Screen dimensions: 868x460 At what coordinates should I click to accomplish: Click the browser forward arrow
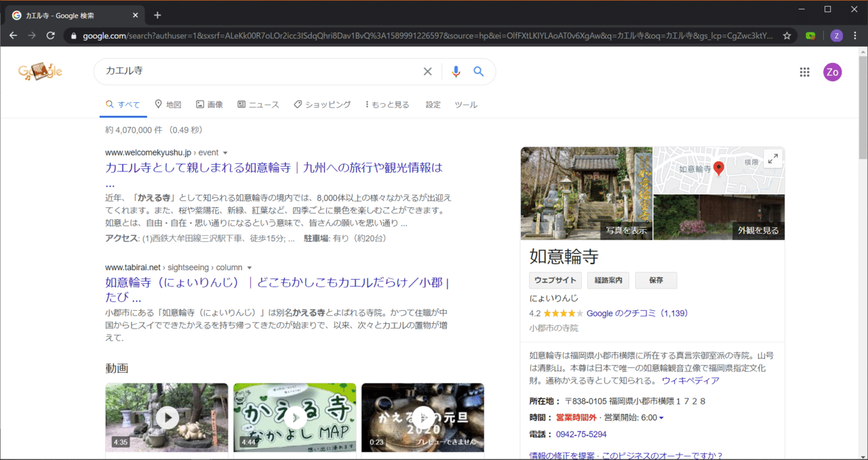(x=32, y=35)
